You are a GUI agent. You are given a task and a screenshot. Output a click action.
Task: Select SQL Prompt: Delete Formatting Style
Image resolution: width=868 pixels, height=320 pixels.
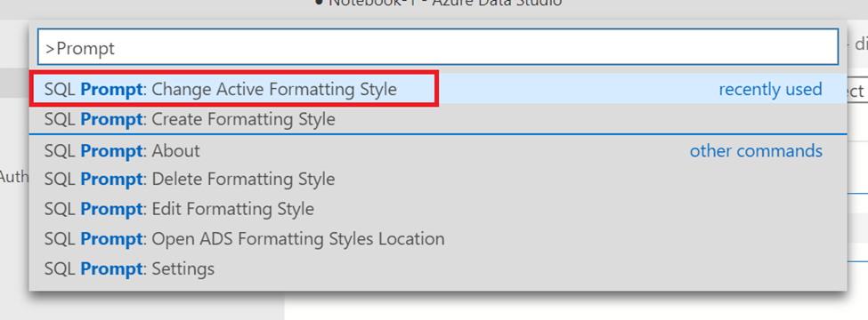click(438, 180)
